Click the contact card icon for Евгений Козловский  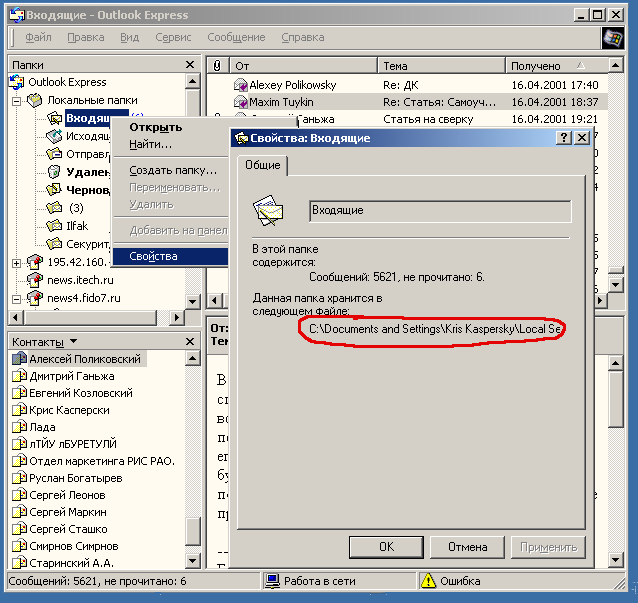(x=19, y=393)
